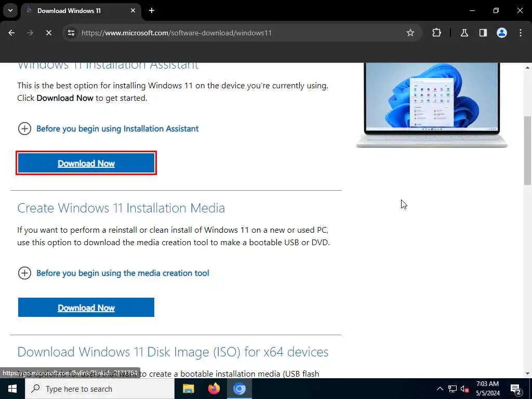Open the Chrome three-dot menu

521,33
